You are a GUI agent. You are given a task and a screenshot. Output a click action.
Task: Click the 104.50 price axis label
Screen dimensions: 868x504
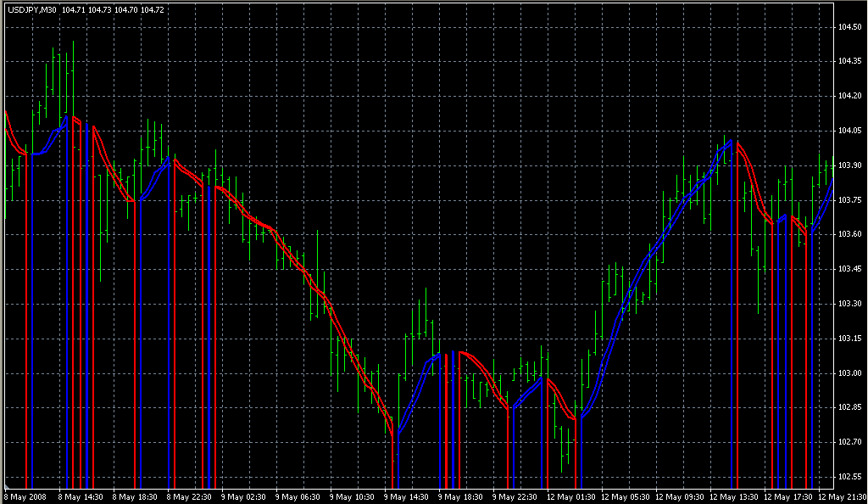pyautogui.click(x=849, y=27)
